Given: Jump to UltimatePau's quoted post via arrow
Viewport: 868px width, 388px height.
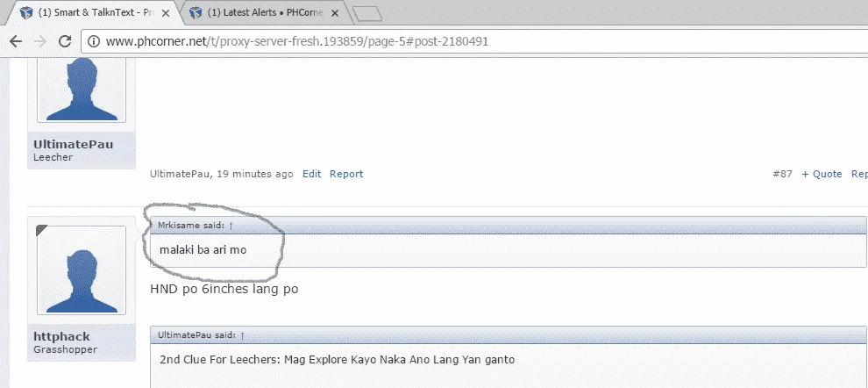Looking at the screenshot, I should [243, 336].
